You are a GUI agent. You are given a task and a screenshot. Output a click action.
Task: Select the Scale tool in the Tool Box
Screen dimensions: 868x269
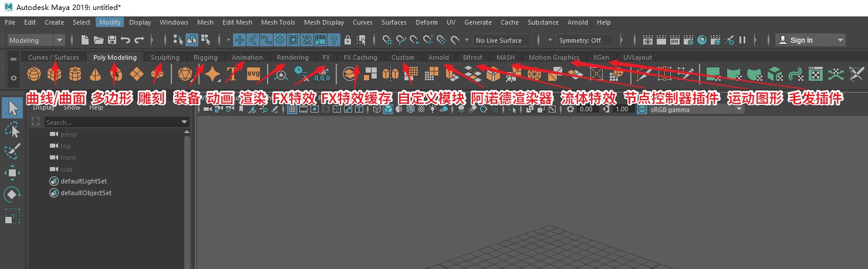12,216
